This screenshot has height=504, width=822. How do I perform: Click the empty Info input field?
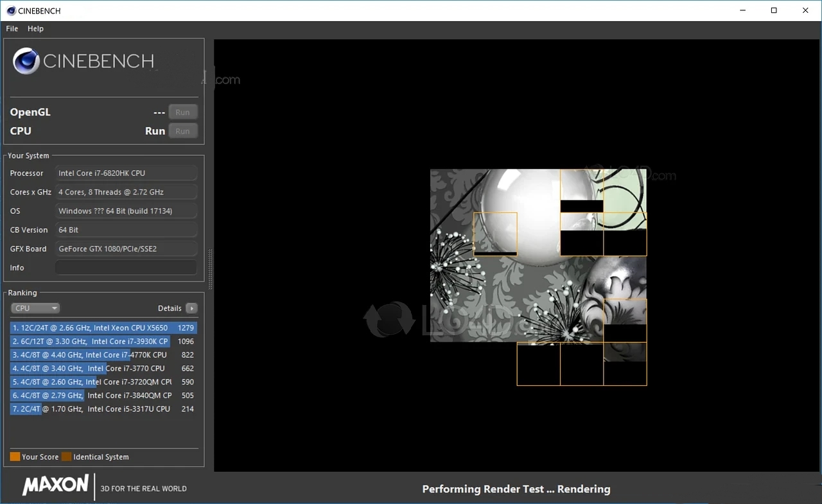point(126,267)
